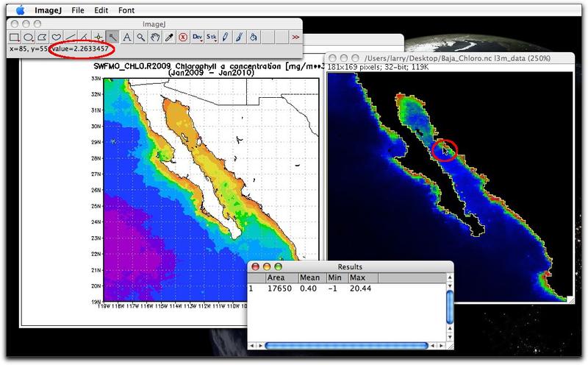
Task: Click the image window resize corner handle
Action: 570,300
